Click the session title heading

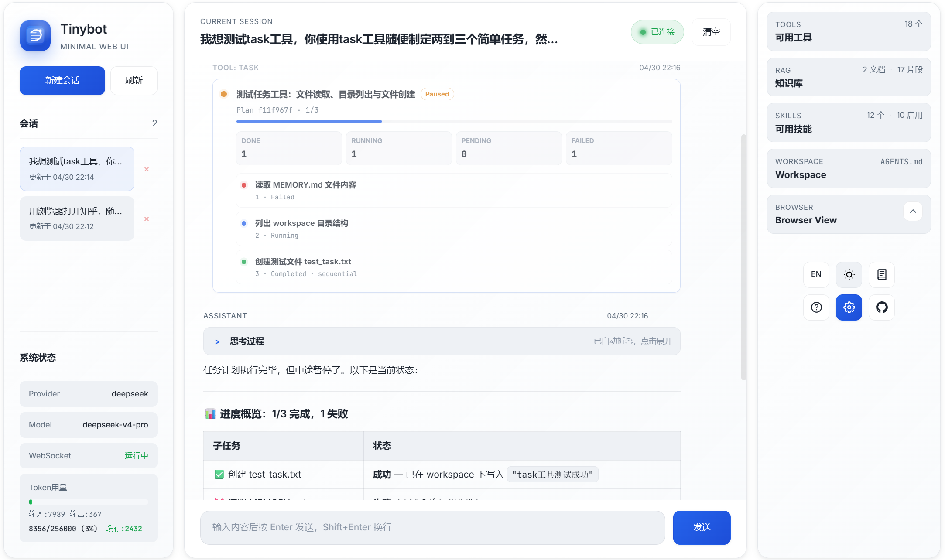[379, 39]
